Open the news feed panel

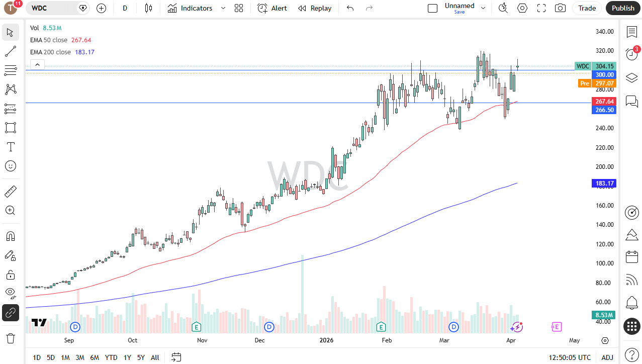631,280
